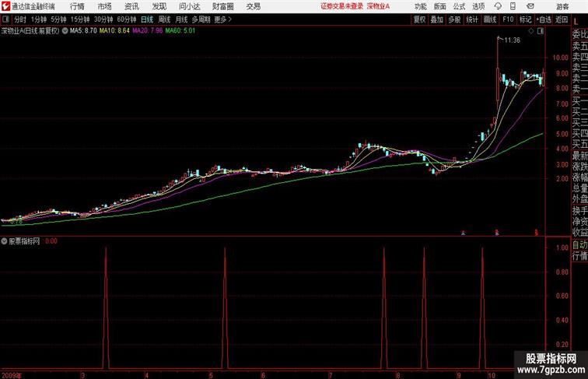Click the 叠加 overlay button

[x=437, y=19]
